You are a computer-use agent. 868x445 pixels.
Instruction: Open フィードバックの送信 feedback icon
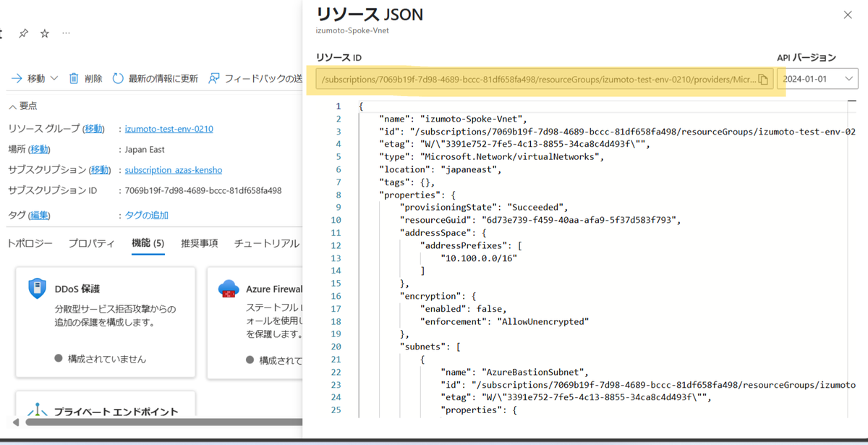coord(213,79)
